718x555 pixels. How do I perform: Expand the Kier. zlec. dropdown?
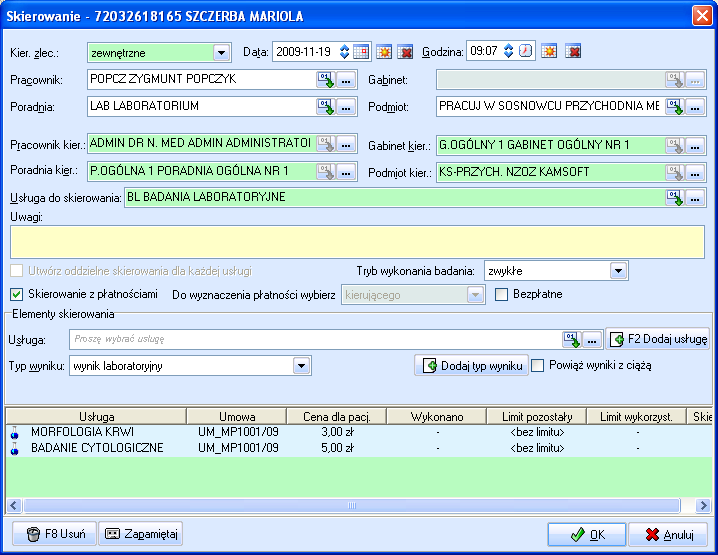pos(221,53)
